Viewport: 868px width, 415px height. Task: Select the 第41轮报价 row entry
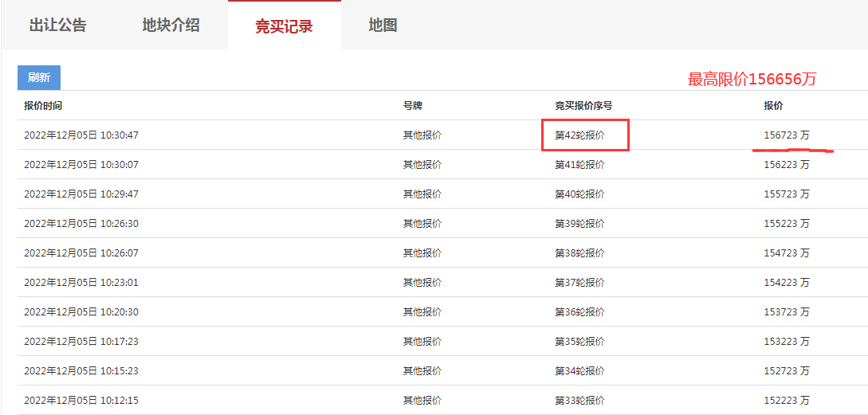click(579, 164)
